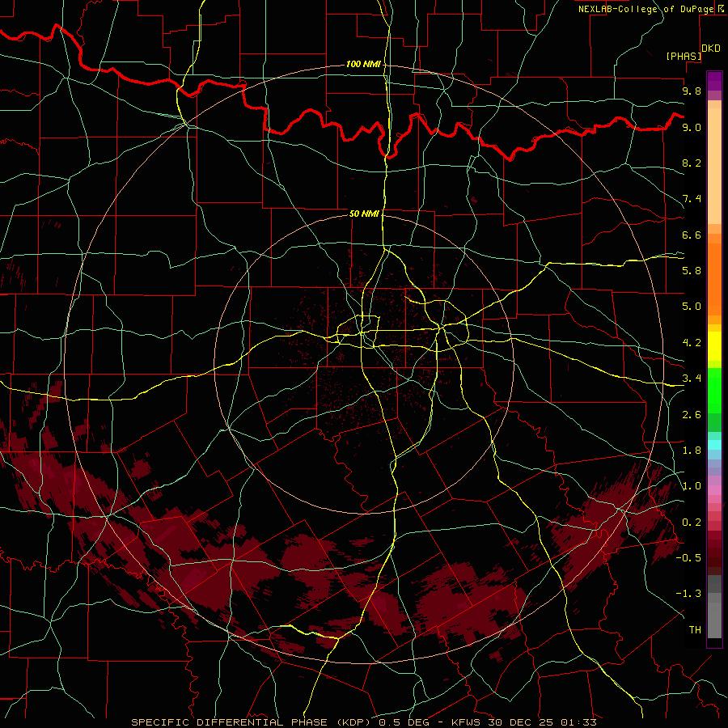
Task: Click the -1.3 scale value
Action: (x=688, y=594)
